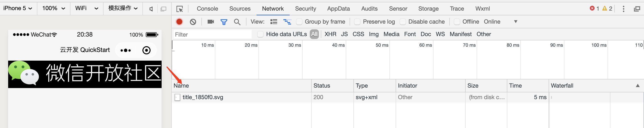Select the title_1850f0.svg request row
Viewport: 644px width, 128px height.
tap(203, 97)
